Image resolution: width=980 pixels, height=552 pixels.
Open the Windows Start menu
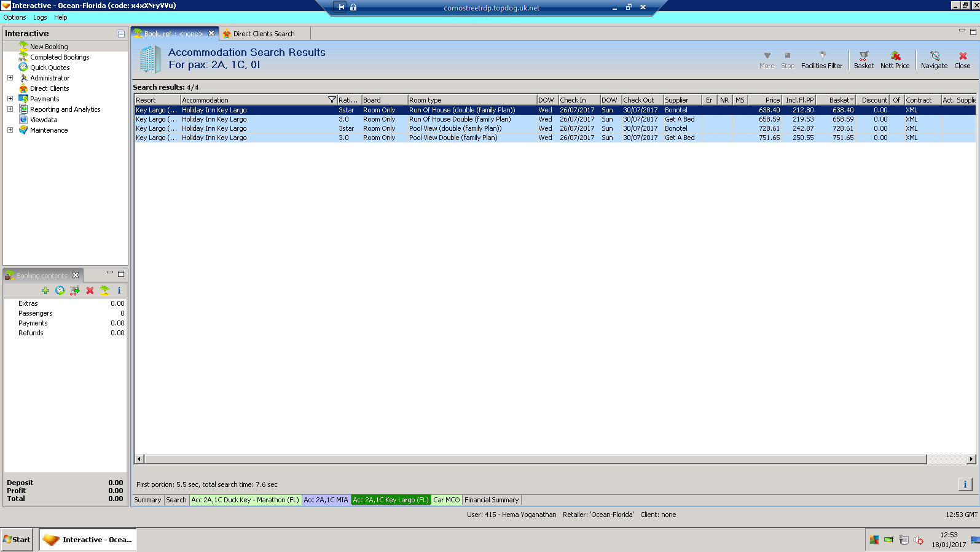click(17, 540)
